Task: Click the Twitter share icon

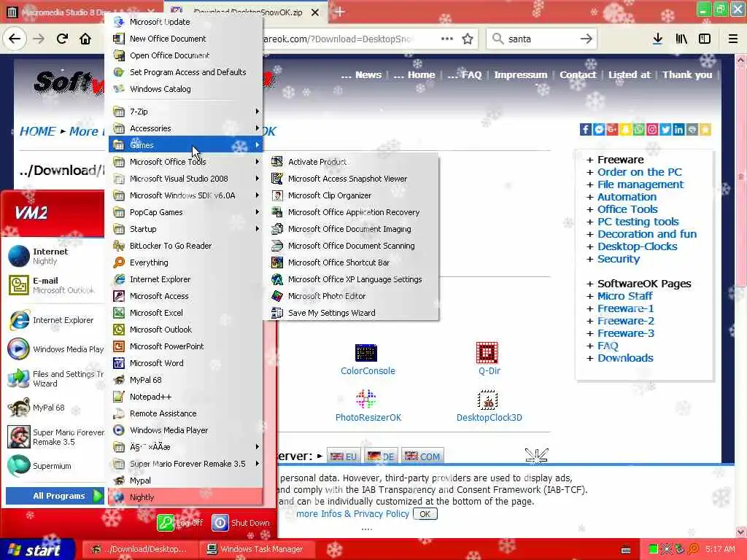Action: 665,130
